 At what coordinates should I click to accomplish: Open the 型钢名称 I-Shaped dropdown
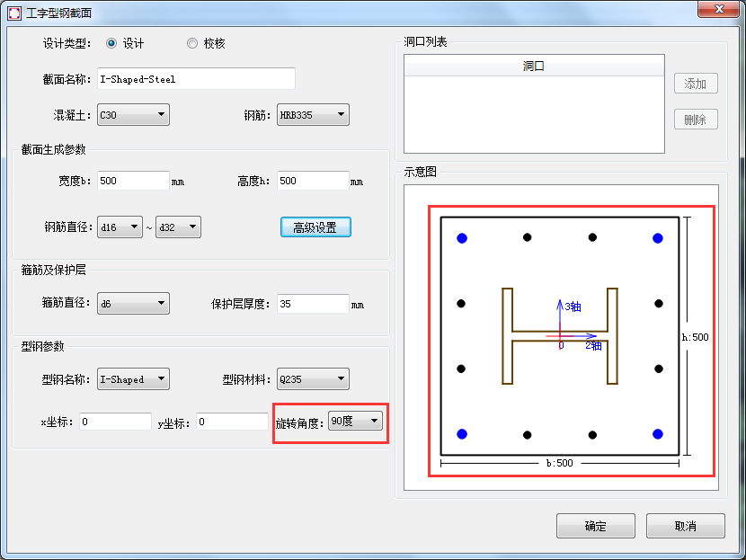tap(133, 379)
